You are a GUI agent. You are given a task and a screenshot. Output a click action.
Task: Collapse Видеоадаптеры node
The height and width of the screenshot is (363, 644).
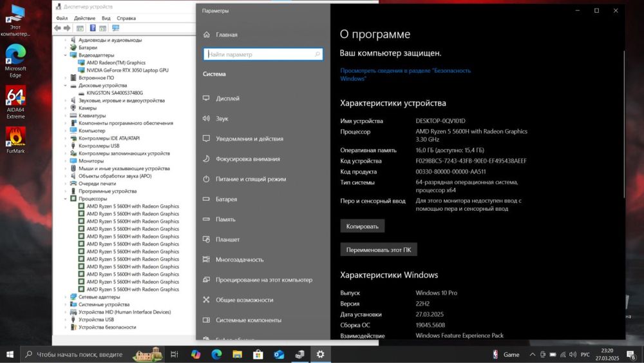pos(65,55)
